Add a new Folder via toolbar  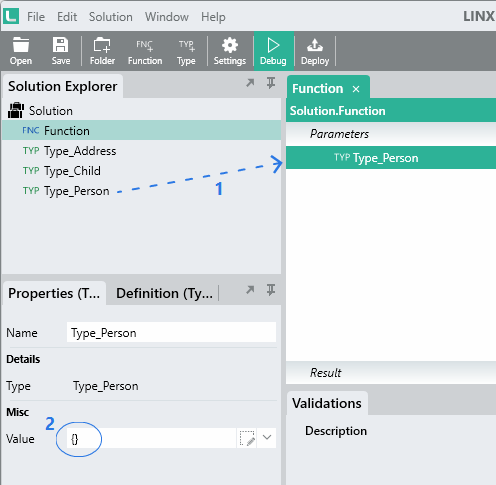click(x=102, y=51)
